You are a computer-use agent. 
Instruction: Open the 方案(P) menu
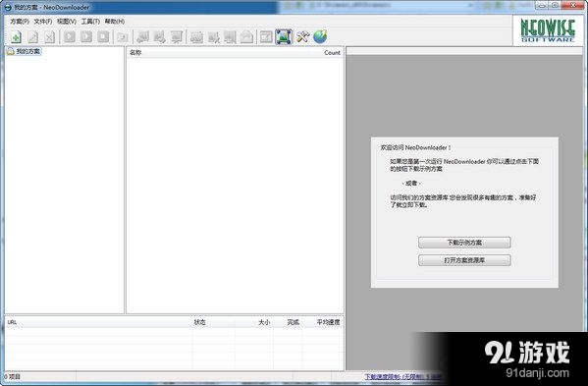coord(20,22)
